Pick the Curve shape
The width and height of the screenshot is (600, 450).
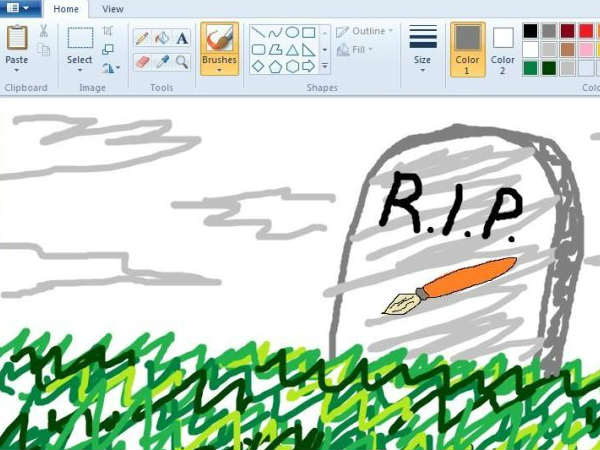(275, 33)
